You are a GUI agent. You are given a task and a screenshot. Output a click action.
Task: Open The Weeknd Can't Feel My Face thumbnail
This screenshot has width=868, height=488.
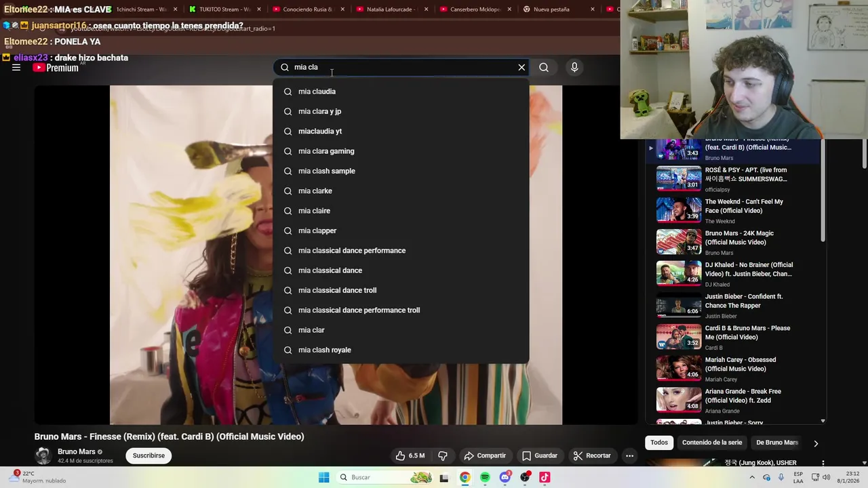679,210
